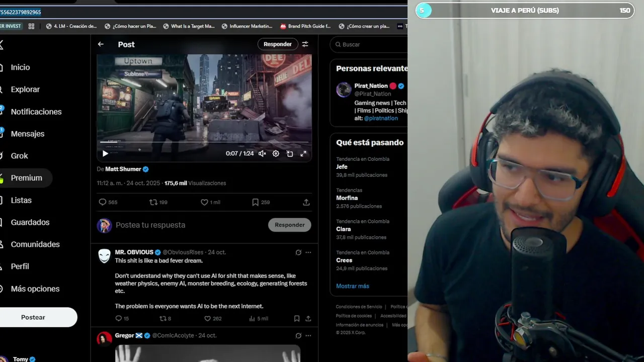The width and height of the screenshot is (644, 362).
Task: Open Matt Shumer's profile link
Action: coord(123,169)
